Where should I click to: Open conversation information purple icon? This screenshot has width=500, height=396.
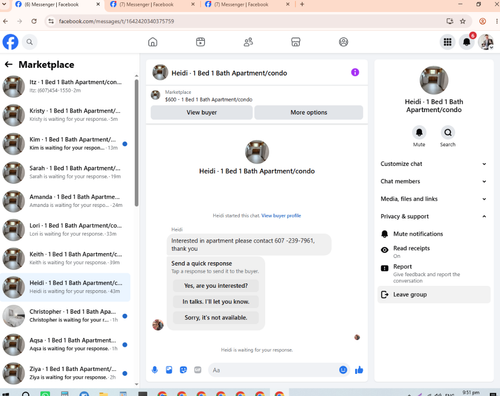coord(355,72)
